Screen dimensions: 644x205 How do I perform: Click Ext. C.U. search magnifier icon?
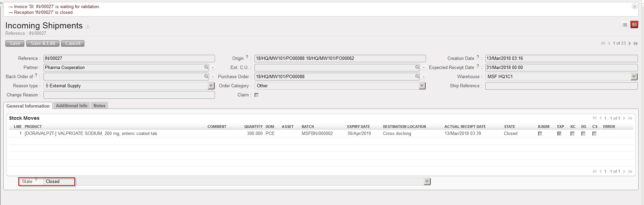point(417,67)
